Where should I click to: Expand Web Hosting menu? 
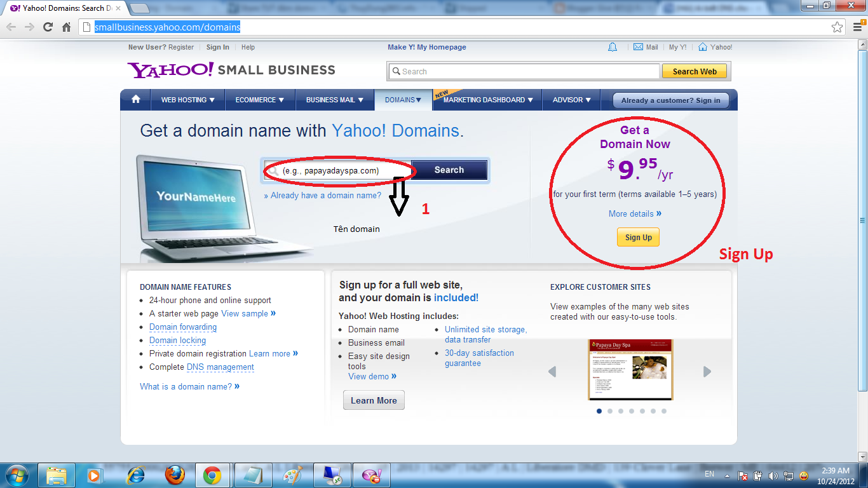pyautogui.click(x=188, y=100)
